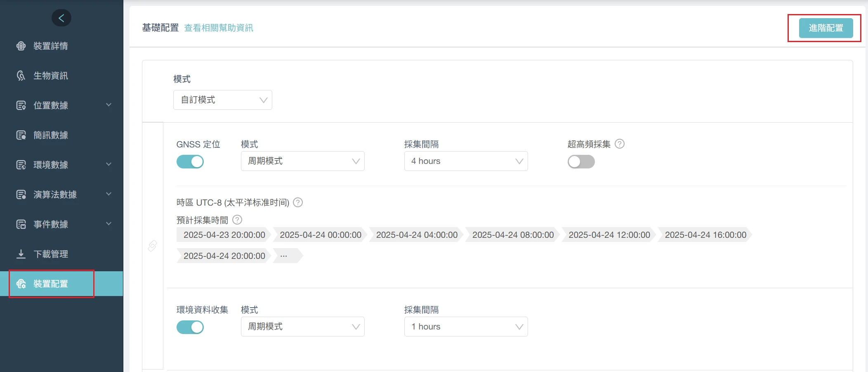Click help icon beside 預計採集時間

click(237, 220)
